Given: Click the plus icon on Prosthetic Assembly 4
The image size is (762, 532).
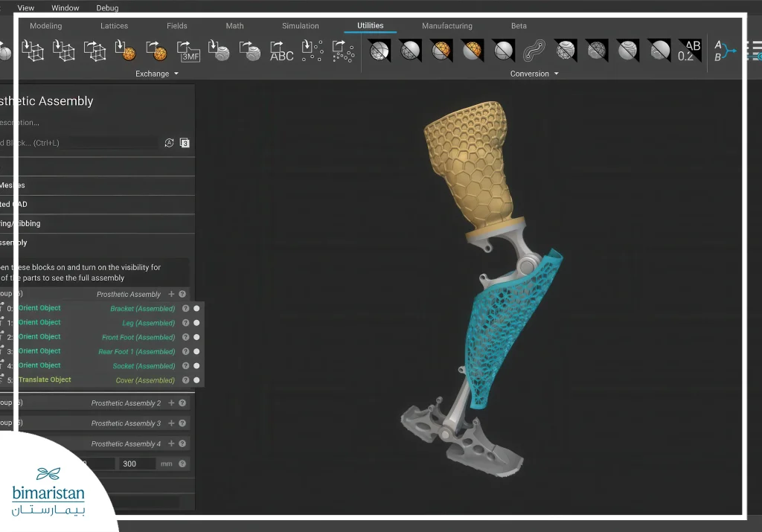Looking at the screenshot, I should click(171, 443).
